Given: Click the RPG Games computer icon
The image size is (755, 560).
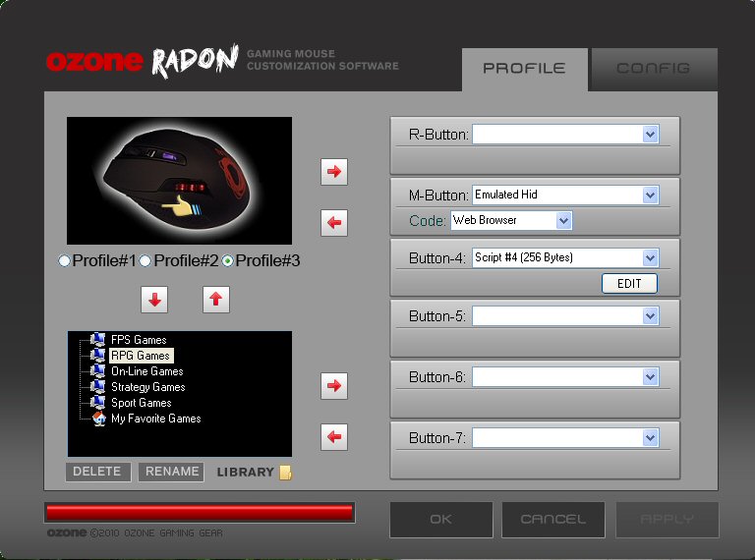Looking at the screenshot, I should [97, 355].
